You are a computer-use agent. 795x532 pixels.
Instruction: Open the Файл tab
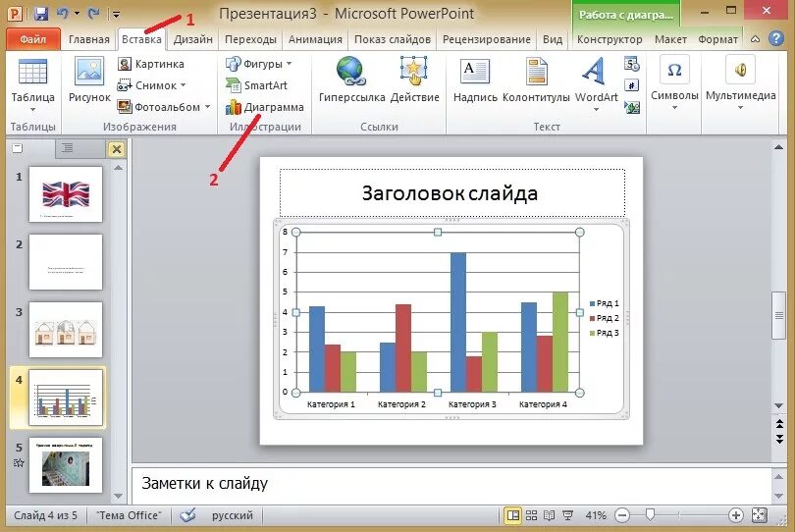[33, 39]
